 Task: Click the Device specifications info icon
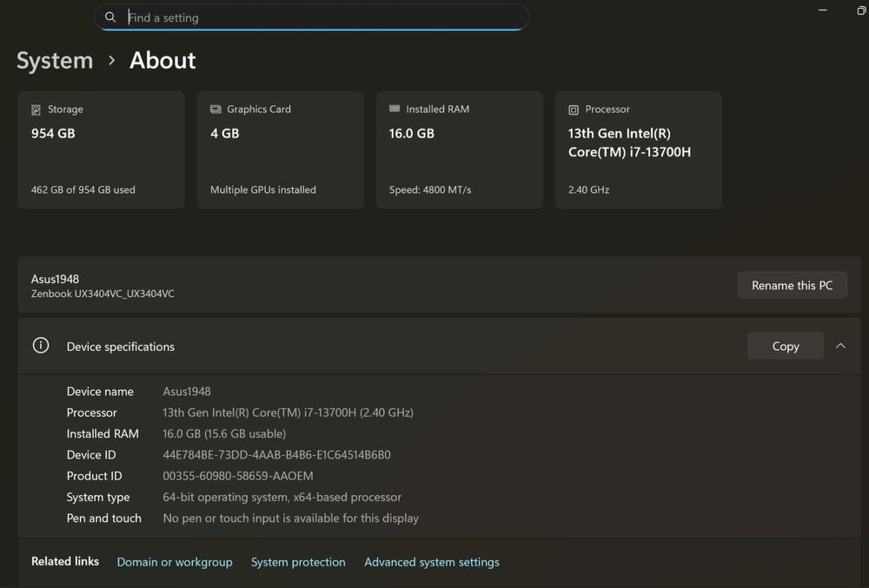(x=41, y=346)
